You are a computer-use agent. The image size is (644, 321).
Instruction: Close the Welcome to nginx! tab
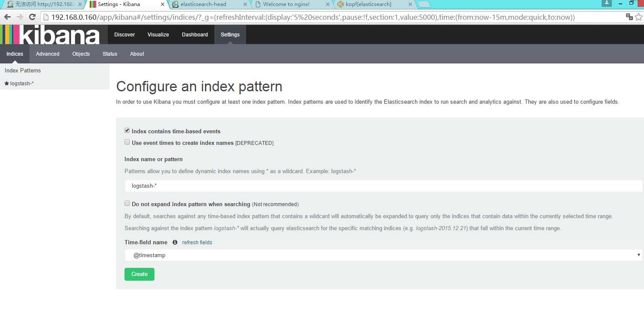pyautogui.click(x=327, y=4)
